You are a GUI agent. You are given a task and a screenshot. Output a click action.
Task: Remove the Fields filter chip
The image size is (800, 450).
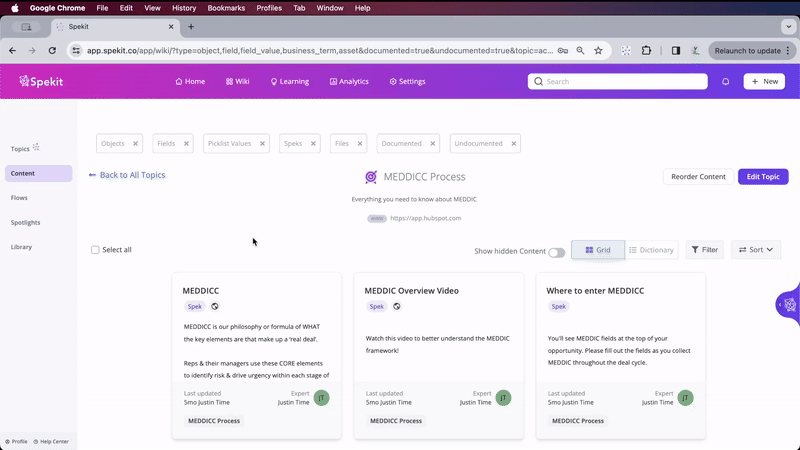[186, 143]
